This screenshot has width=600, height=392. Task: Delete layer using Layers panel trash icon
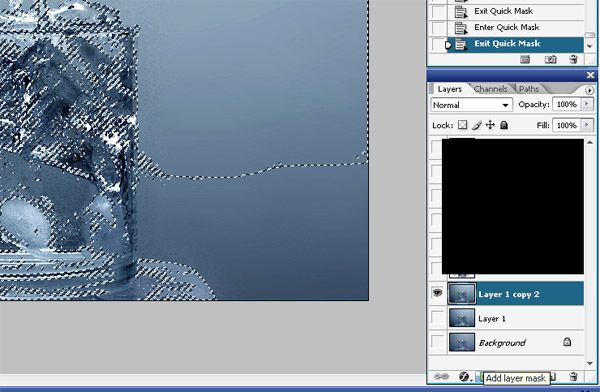(x=573, y=377)
